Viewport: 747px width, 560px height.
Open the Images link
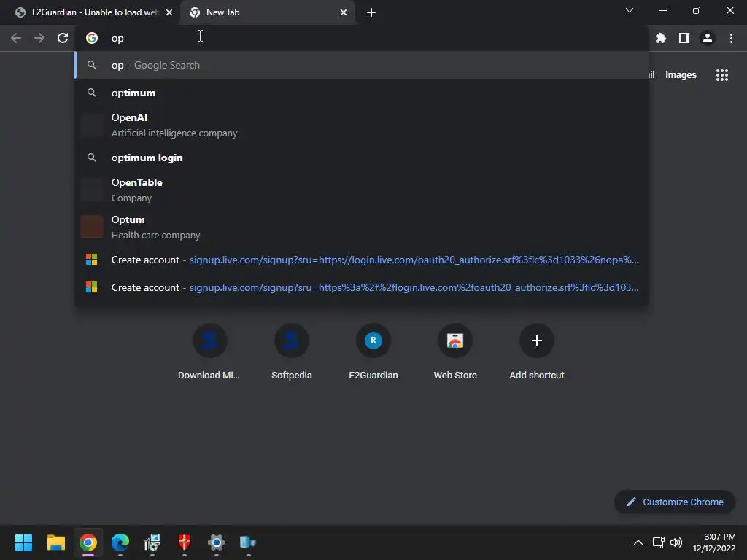point(681,75)
